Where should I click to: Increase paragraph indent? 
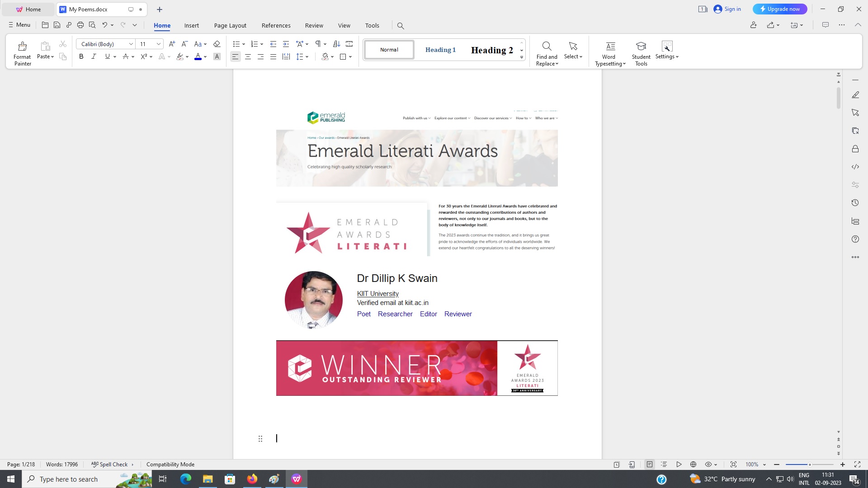(x=286, y=44)
